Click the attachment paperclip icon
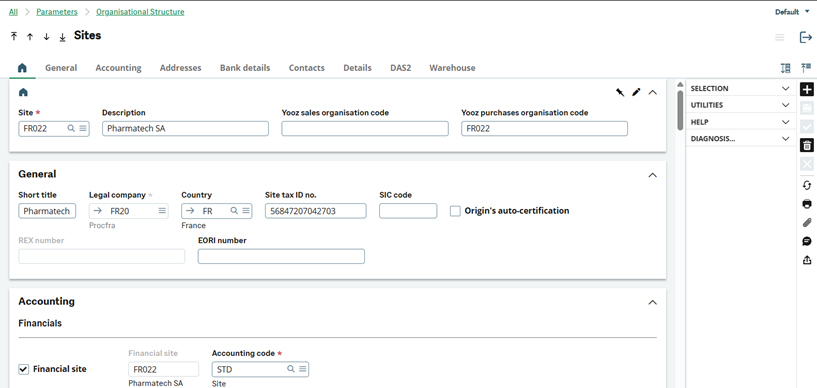 (x=807, y=222)
